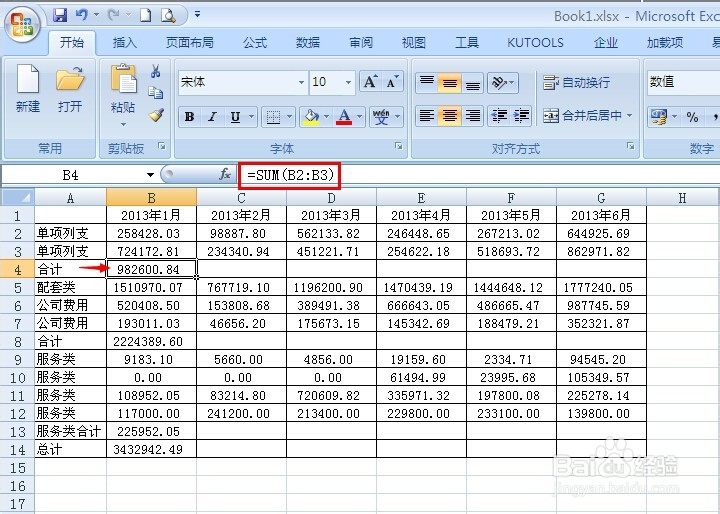Open the fill color dropdown arrow
The height and width of the screenshot is (514, 720).
(x=326, y=117)
